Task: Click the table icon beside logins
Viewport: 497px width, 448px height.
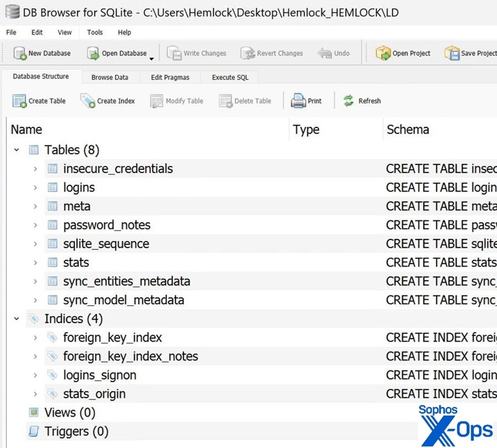Action: click(52, 187)
